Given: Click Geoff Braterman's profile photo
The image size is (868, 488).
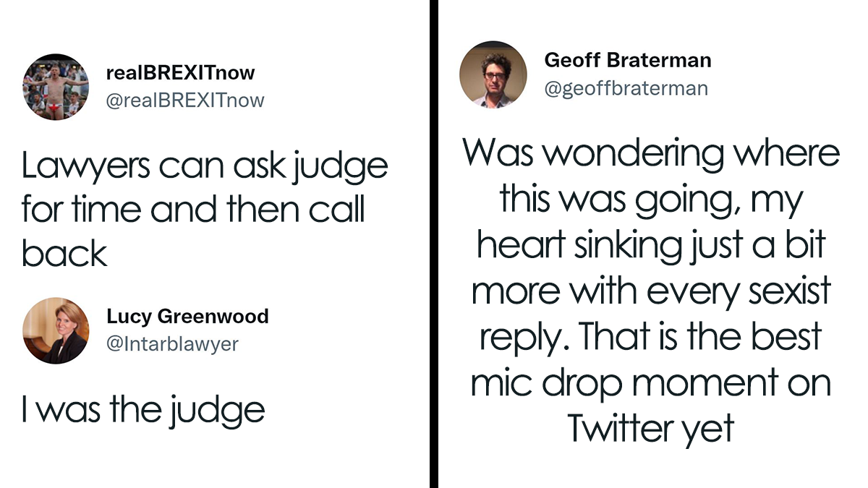Looking at the screenshot, I should click(493, 74).
